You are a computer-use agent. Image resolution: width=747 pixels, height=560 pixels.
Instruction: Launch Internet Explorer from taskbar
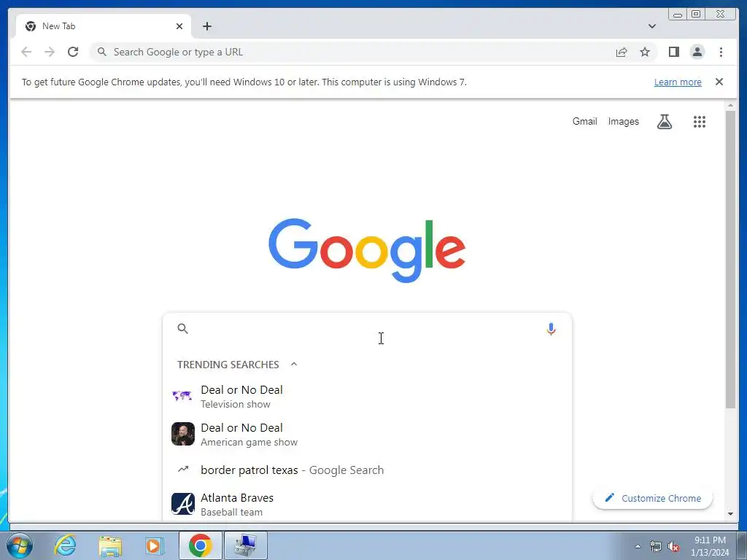tap(65, 545)
